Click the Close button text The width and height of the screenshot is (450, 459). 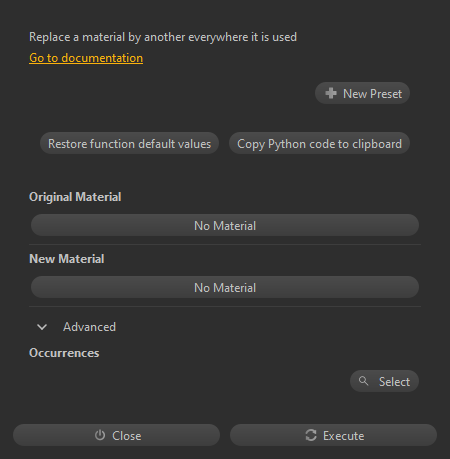(127, 436)
